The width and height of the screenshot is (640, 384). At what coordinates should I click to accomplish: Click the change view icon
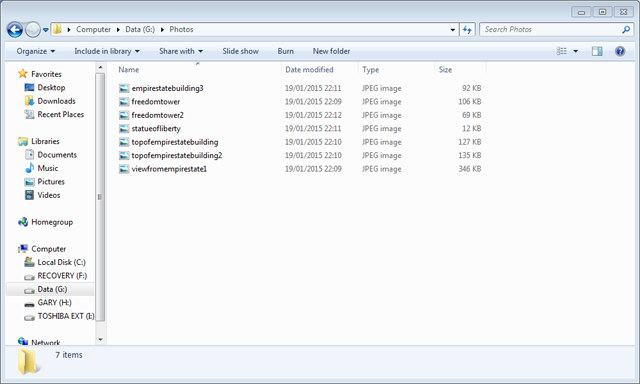point(562,51)
